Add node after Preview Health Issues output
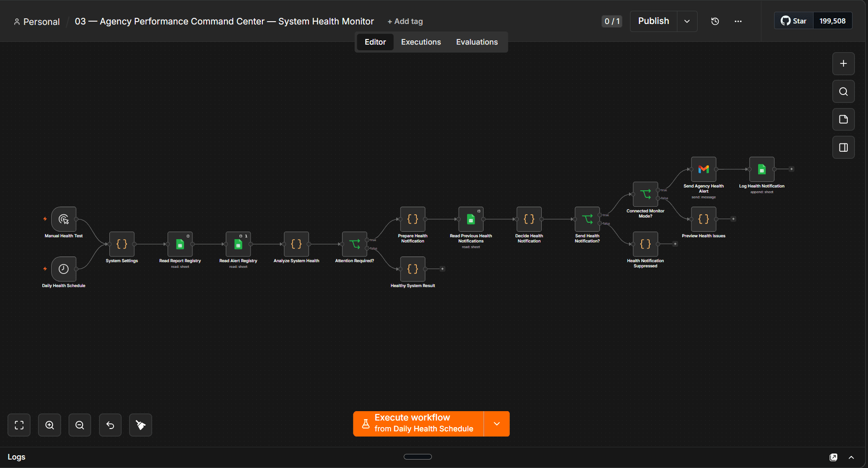The image size is (868, 468). pos(733,219)
